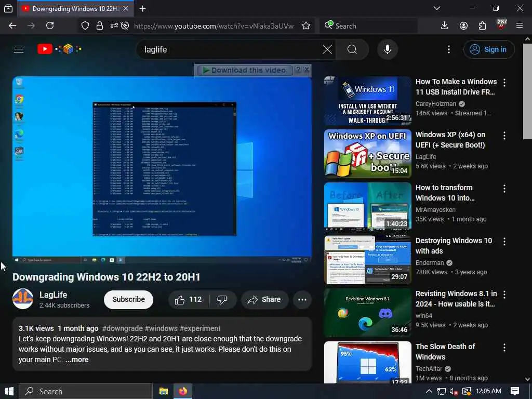Open Revisiting Windows 8.1 video title
Image resolution: width=532 pixels, height=399 pixels.
point(456,299)
